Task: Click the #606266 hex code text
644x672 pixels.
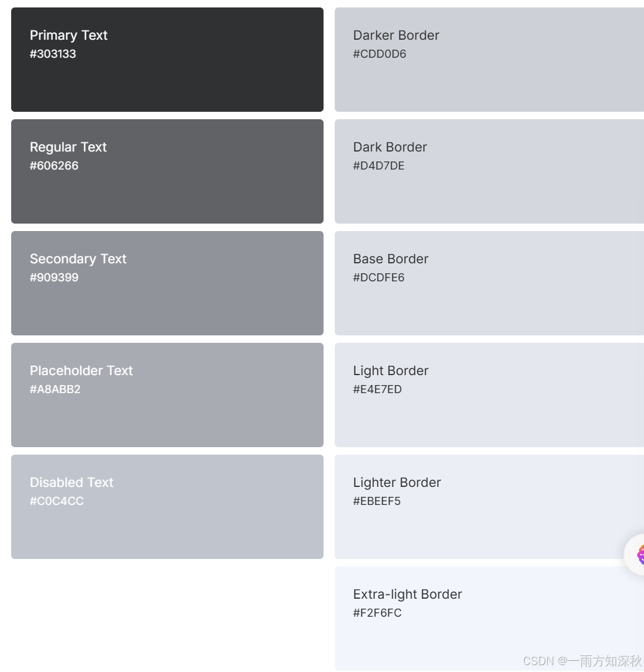Action: 54,166
